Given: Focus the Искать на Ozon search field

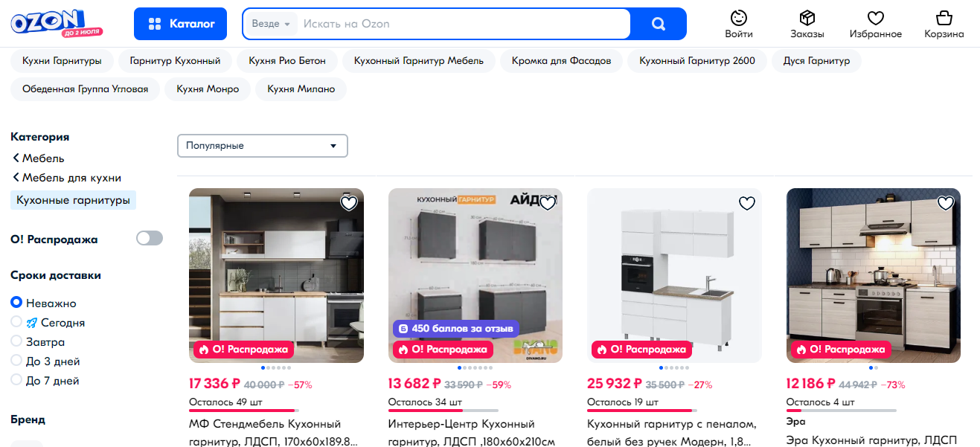Looking at the screenshot, I should coord(463,24).
